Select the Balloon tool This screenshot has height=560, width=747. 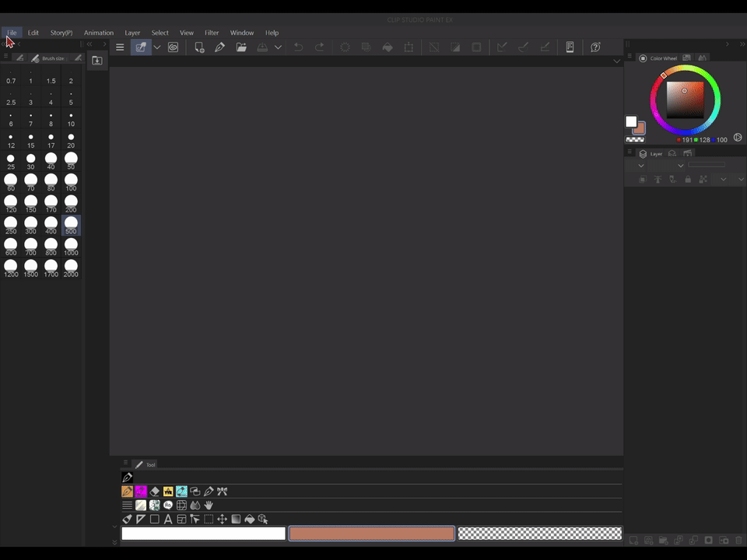click(167, 506)
